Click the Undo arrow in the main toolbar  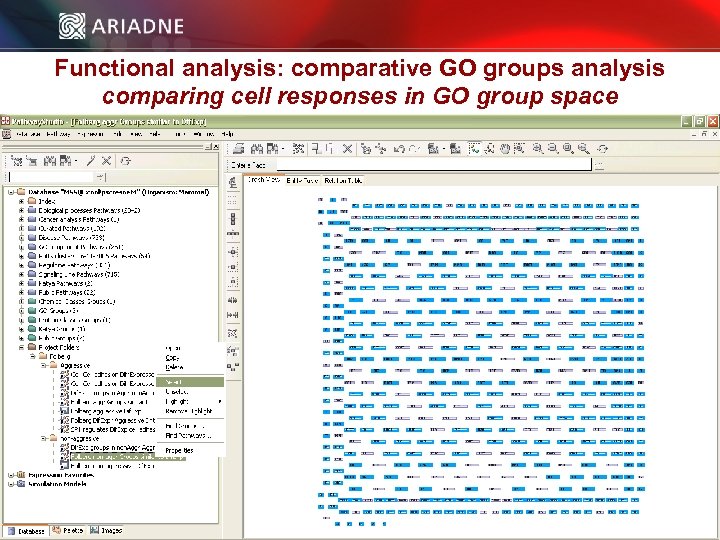pyautogui.click(x=399, y=148)
